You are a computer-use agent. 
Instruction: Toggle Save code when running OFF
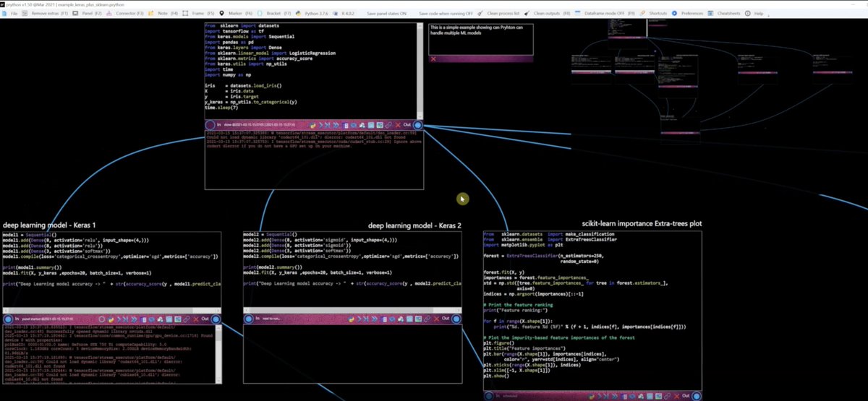click(444, 13)
